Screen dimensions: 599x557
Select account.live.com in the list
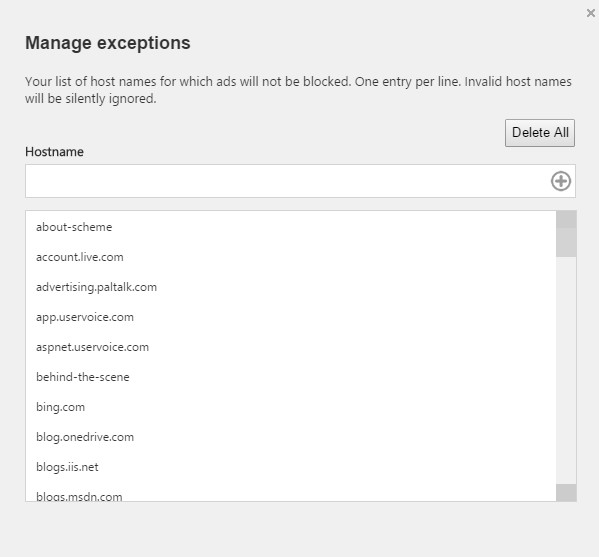click(291, 257)
